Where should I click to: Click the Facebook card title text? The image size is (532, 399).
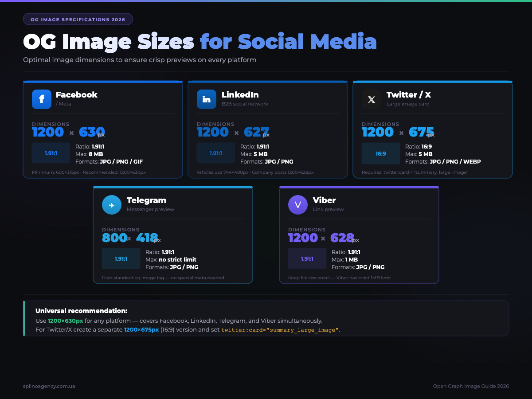(77, 94)
